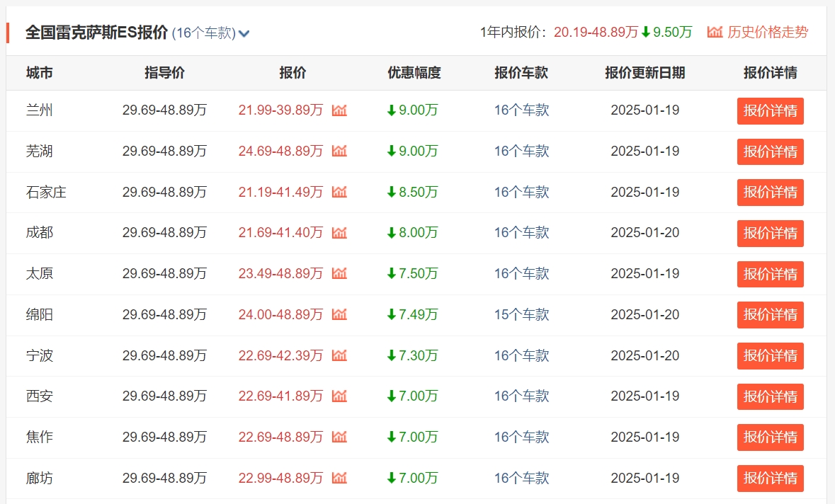This screenshot has width=835, height=504.
Task: Click the 21.69-41.40万 price for 成都
Action: [280, 233]
